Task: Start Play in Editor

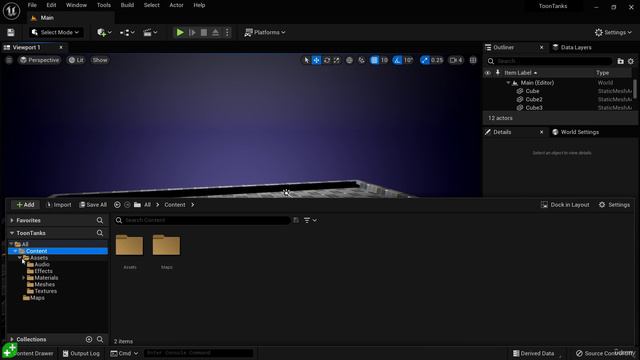Action: (180, 33)
